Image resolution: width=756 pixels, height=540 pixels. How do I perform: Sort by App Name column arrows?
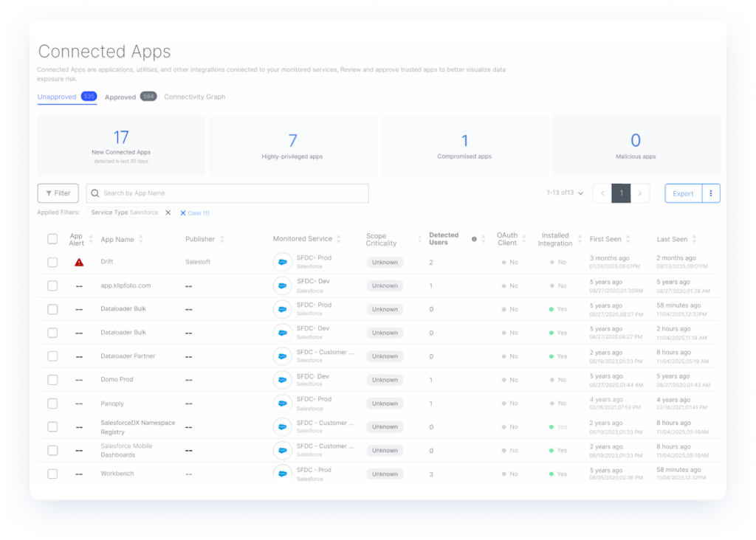click(141, 239)
